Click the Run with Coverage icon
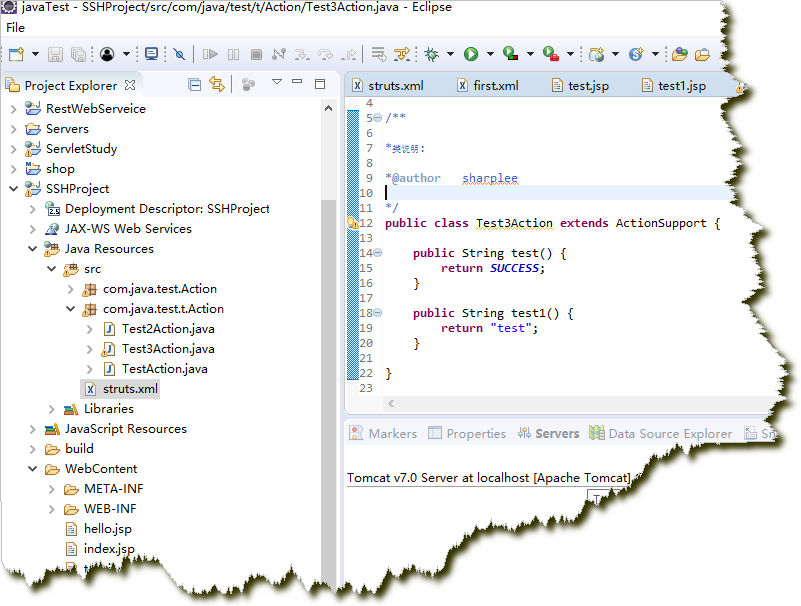This screenshot has height=606, width=801. click(510, 54)
